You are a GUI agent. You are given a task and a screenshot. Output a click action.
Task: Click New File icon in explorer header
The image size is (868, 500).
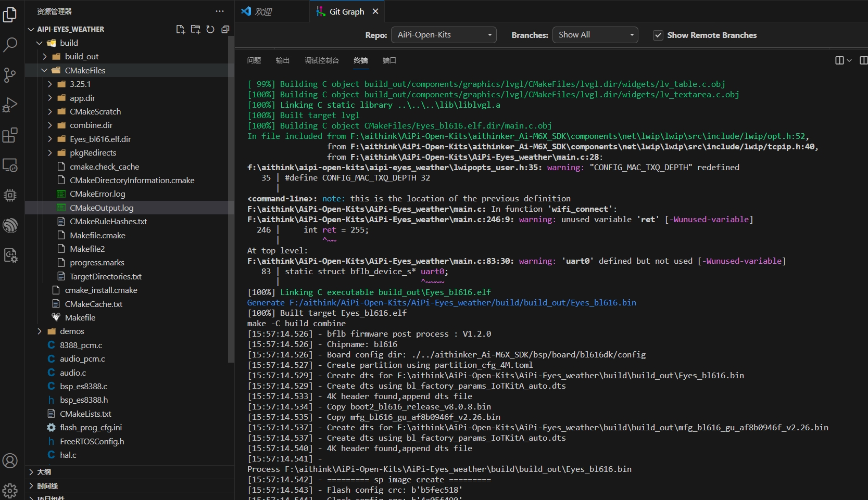[180, 29]
